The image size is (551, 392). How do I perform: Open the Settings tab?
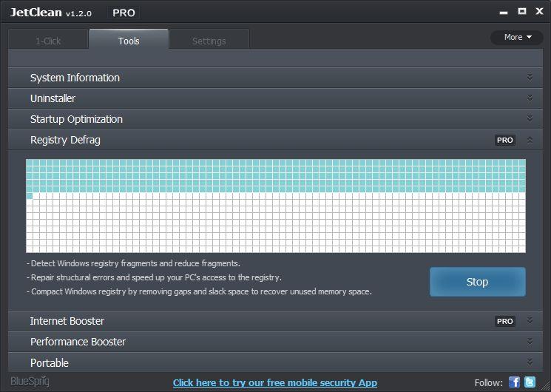click(209, 39)
